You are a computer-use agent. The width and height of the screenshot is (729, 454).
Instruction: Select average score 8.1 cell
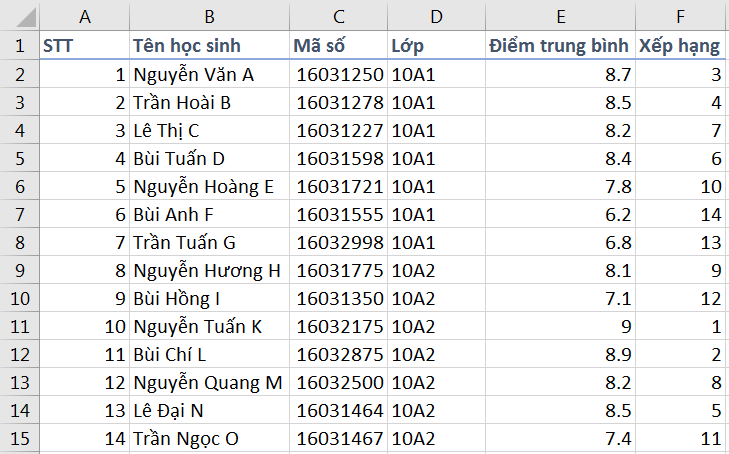click(x=560, y=270)
